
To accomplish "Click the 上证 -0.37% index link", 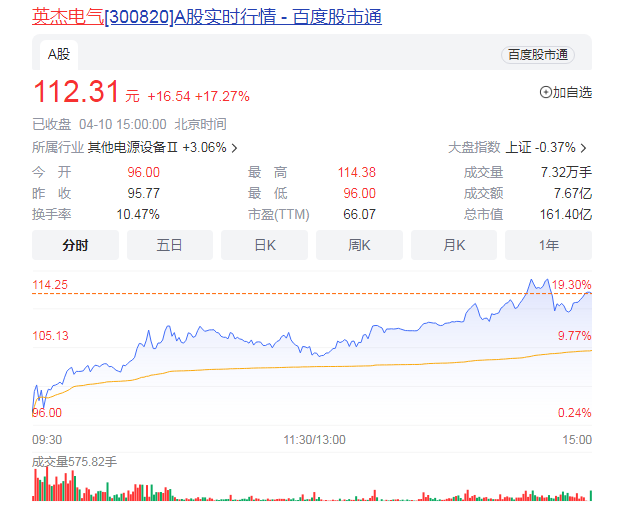I will point(541,148).
